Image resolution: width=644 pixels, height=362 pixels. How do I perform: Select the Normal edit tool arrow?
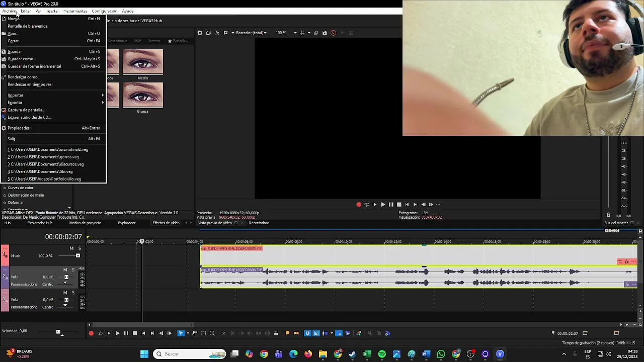[x=181, y=333]
